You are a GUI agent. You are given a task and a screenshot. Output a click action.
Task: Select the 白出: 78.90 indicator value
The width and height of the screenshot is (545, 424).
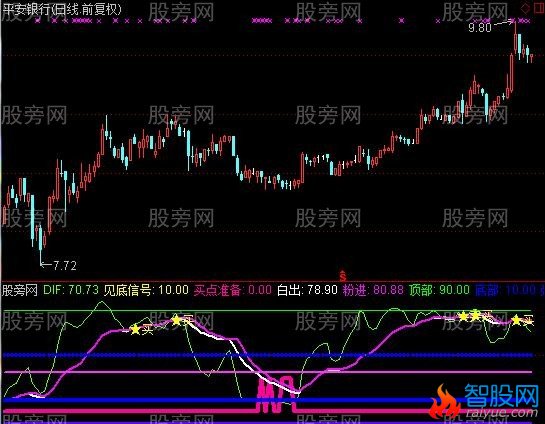coord(307,290)
